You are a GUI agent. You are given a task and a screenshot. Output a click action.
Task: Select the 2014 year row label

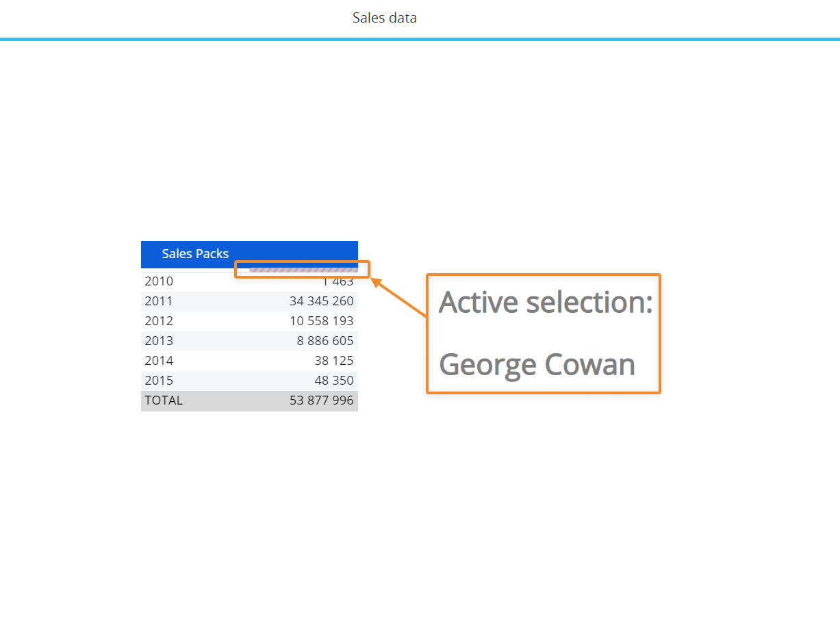point(159,361)
